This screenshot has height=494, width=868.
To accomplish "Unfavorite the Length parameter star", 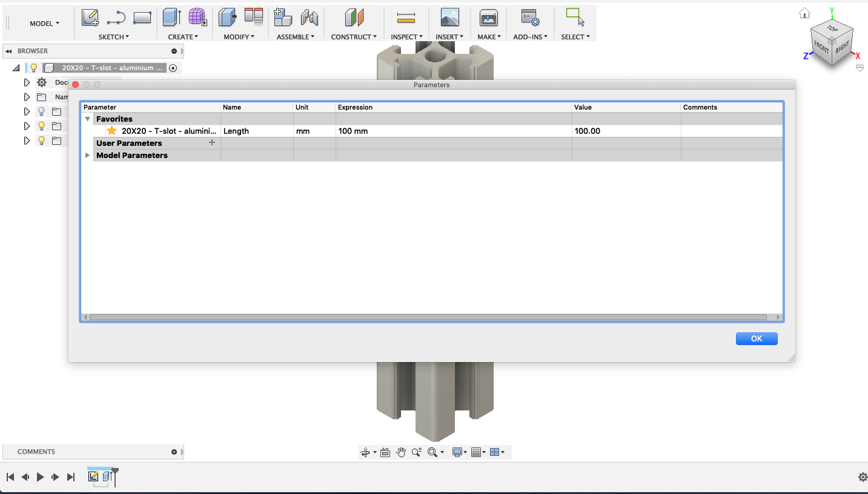I will point(111,131).
